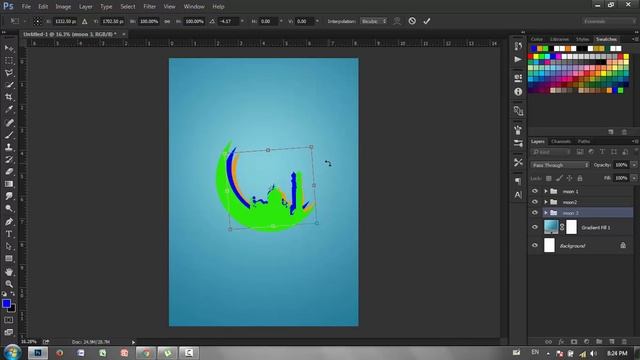Image resolution: width=640 pixels, height=360 pixels.
Task: Select the Rectangle shape tool
Action: coord(9,259)
